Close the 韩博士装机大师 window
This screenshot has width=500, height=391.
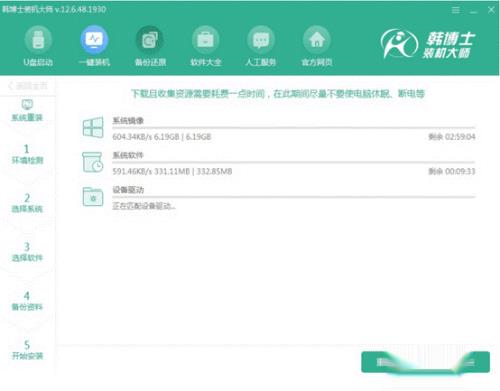[x=491, y=10]
